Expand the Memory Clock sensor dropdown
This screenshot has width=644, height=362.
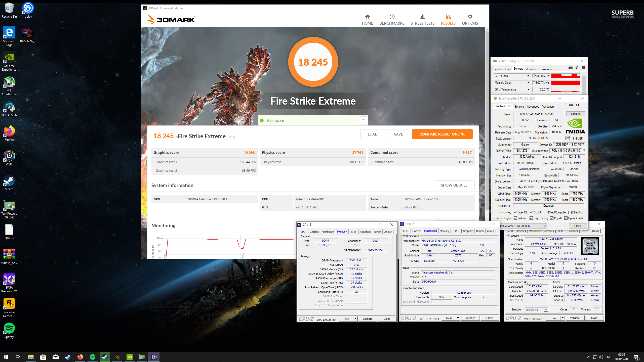(x=528, y=83)
